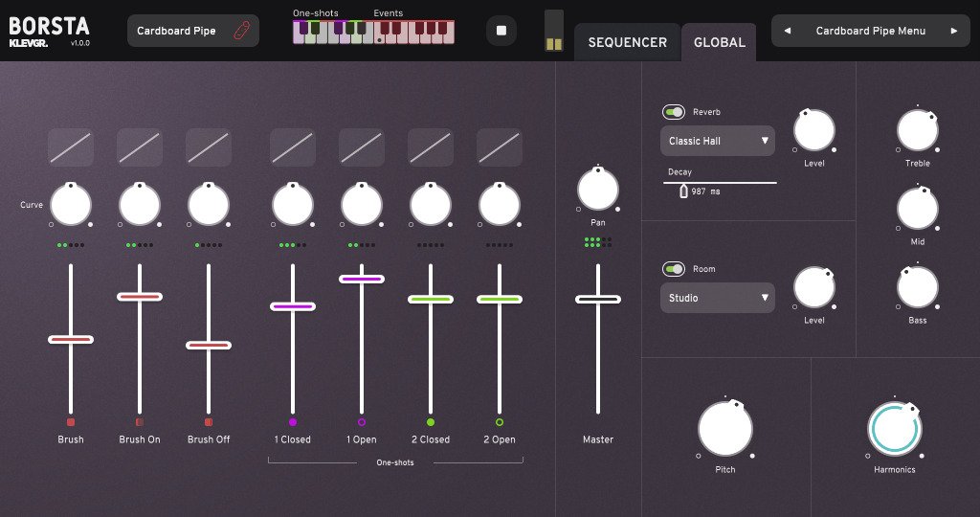The height and width of the screenshot is (517, 980).
Task: Toggle the red Brush mute square
Action: 71,422
